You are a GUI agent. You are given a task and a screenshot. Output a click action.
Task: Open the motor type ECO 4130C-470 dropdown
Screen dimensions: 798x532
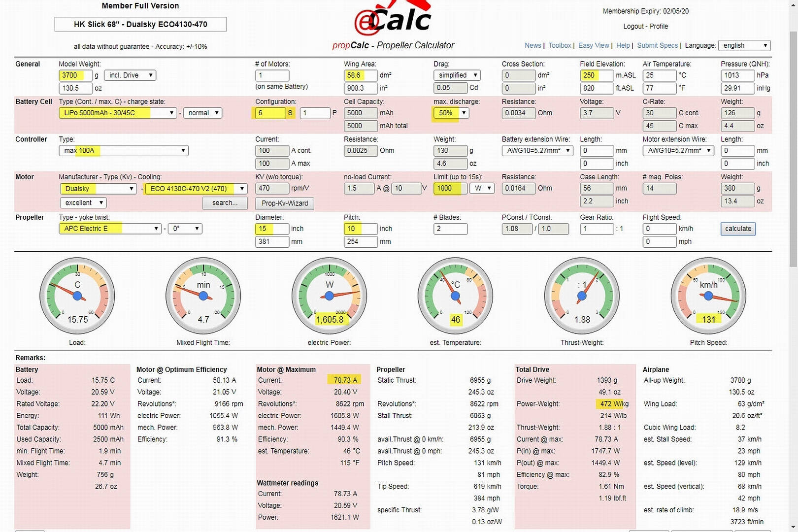[196, 188]
